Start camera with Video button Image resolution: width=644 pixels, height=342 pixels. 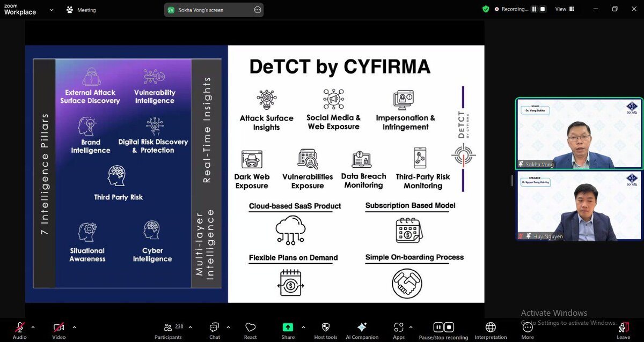point(59,330)
